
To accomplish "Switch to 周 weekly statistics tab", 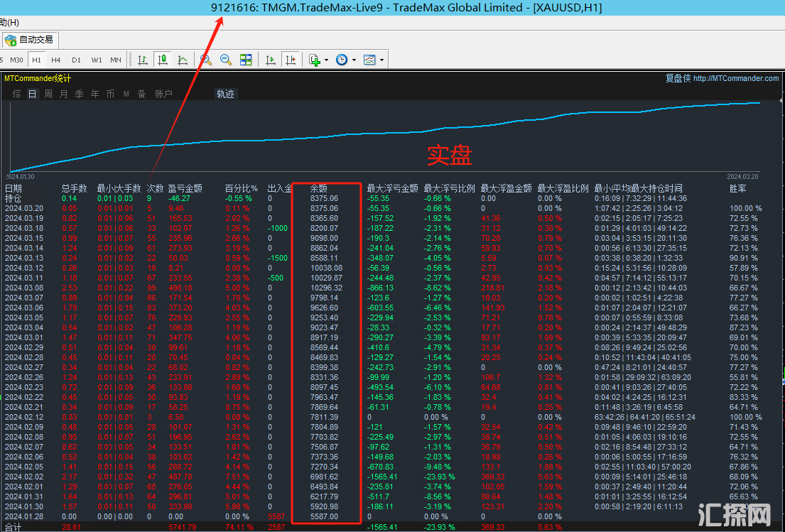I will [48, 94].
